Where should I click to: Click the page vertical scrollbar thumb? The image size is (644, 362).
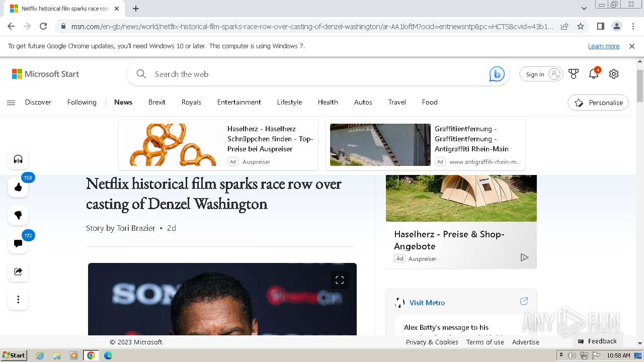[640, 86]
